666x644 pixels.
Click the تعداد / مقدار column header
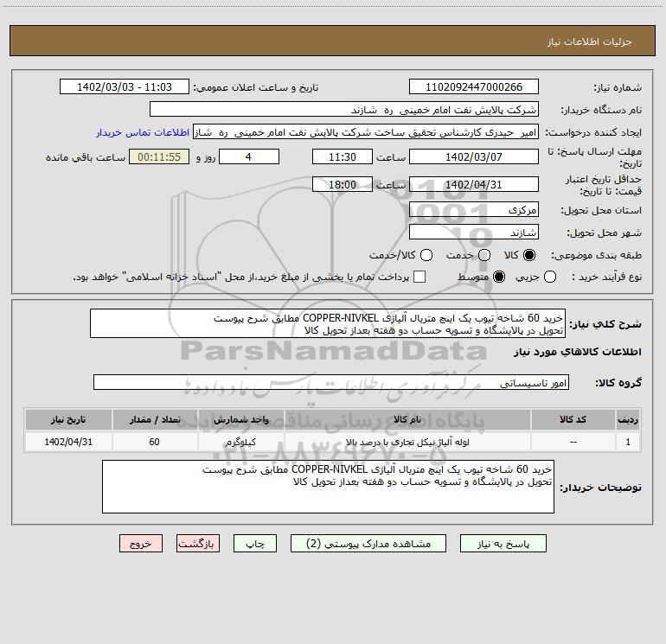(155, 420)
